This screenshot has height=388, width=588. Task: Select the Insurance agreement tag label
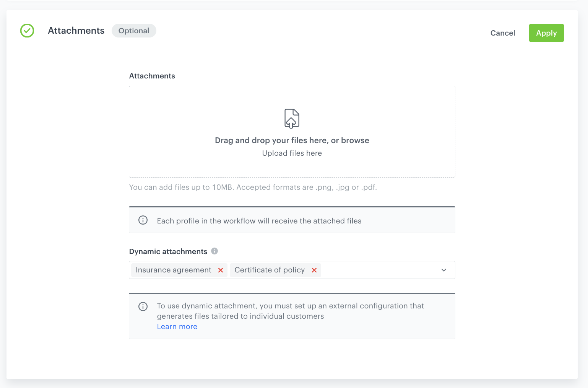(174, 270)
